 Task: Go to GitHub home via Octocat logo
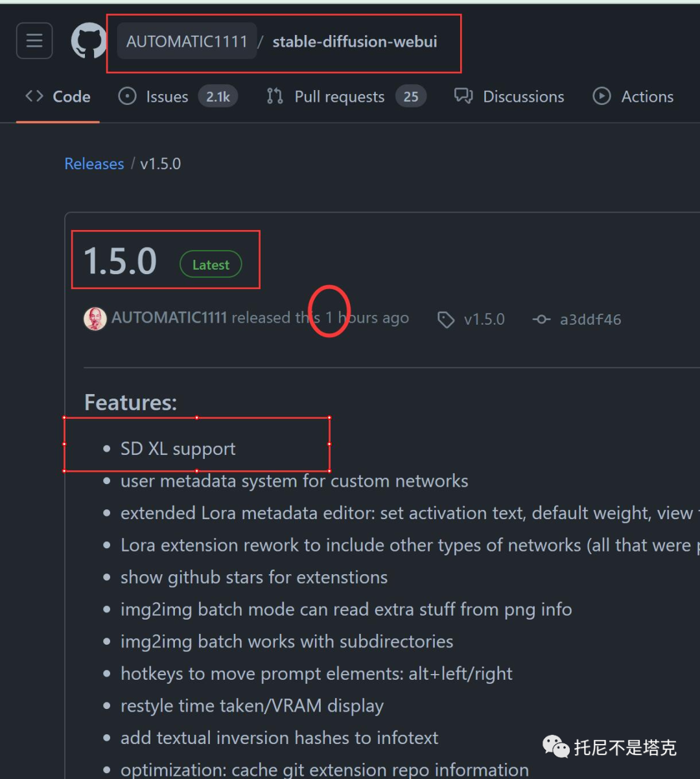click(x=89, y=41)
